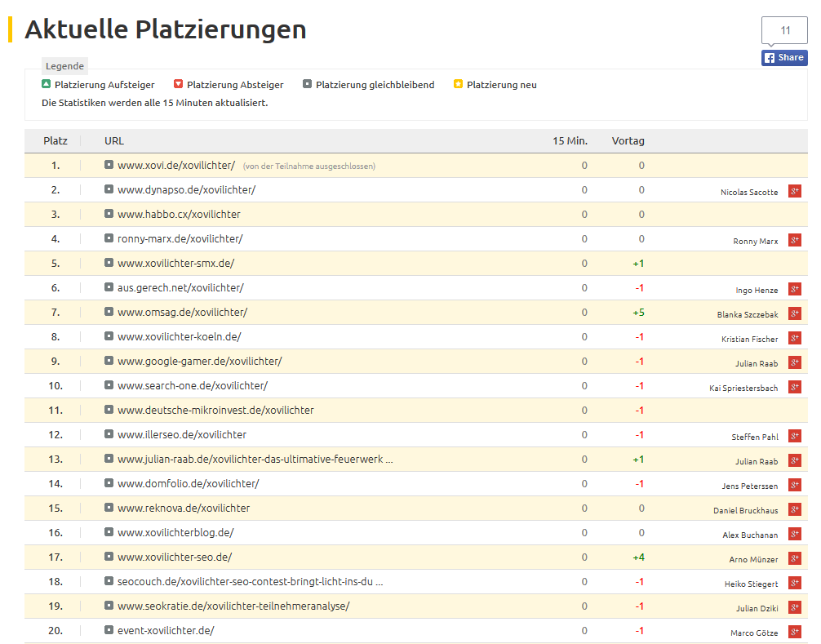Viewport: 821px width, 644px height.
Task: Click the '15 Min.' column header
Action: (x=570, y=140)
